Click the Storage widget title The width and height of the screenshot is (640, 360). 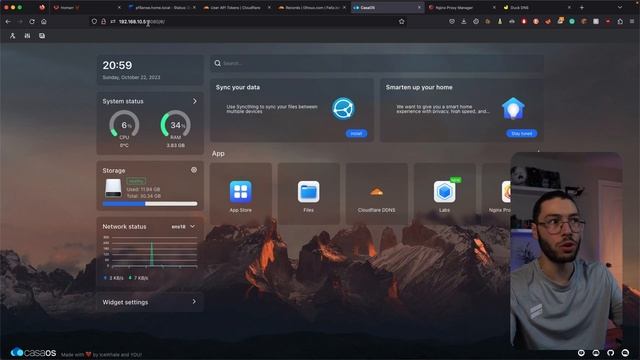(114, 171)
